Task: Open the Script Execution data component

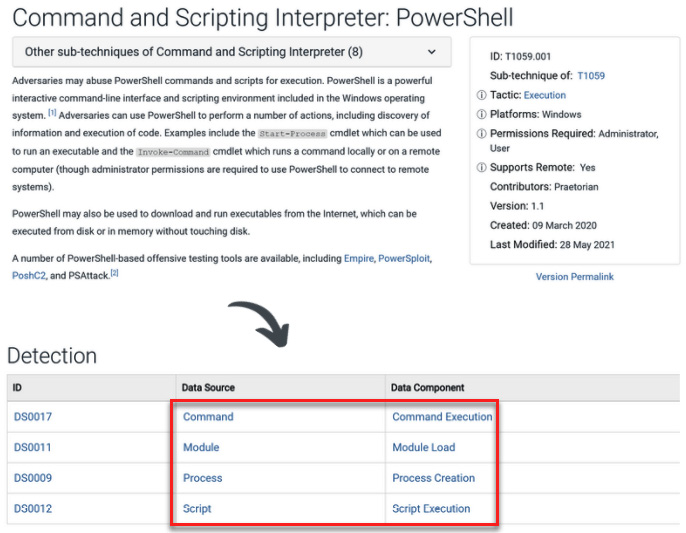Action: coord(431,508)
